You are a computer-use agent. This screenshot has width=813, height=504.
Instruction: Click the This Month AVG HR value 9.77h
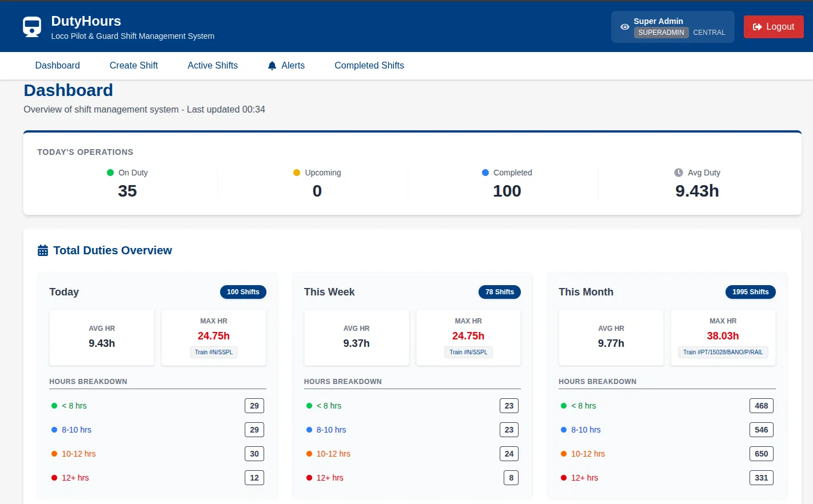pos(611,343)
